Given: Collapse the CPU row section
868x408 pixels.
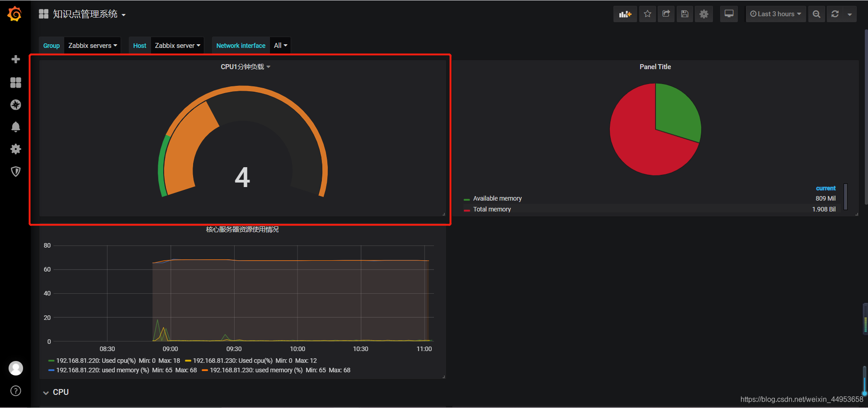Looking at the screenshot, I should coord(56,392).
